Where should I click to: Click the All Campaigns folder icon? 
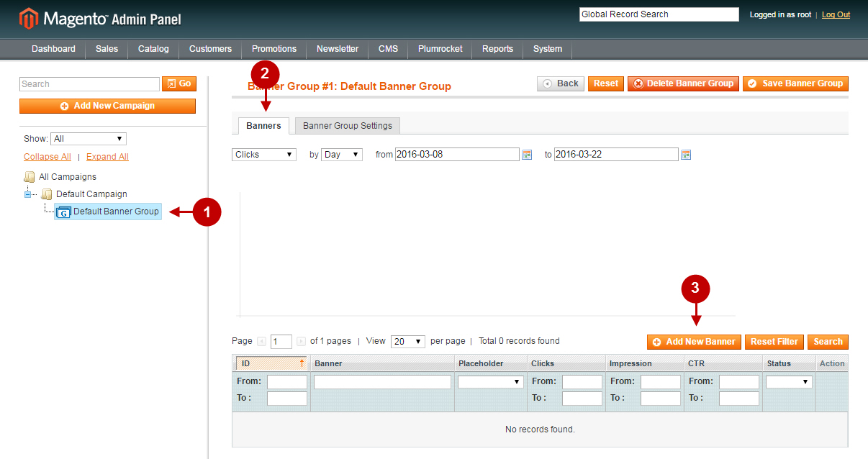(x=30, y=177)
